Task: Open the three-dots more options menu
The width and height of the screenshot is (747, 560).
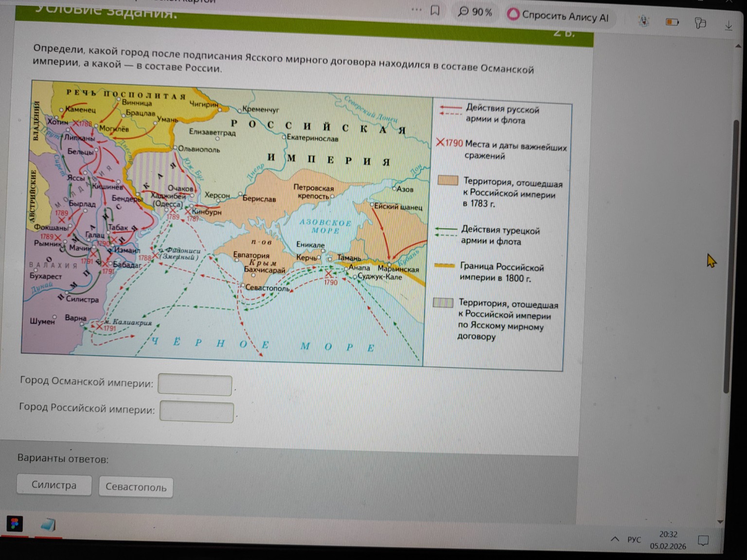Action: [x=416, y=9]
